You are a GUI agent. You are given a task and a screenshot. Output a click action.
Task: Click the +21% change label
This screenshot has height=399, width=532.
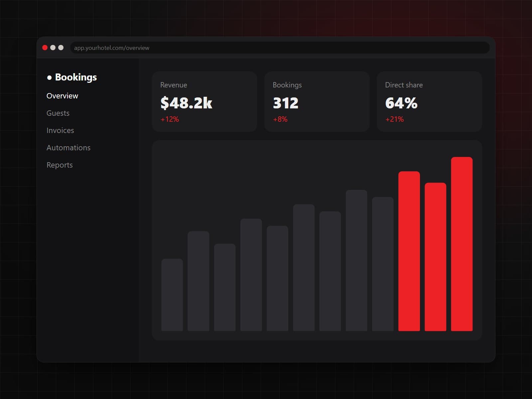click(394, 119)
